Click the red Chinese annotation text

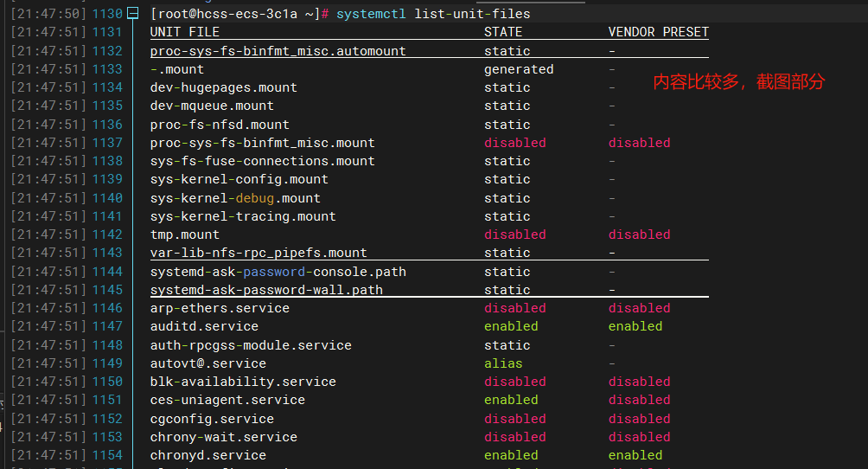[738, 82]
